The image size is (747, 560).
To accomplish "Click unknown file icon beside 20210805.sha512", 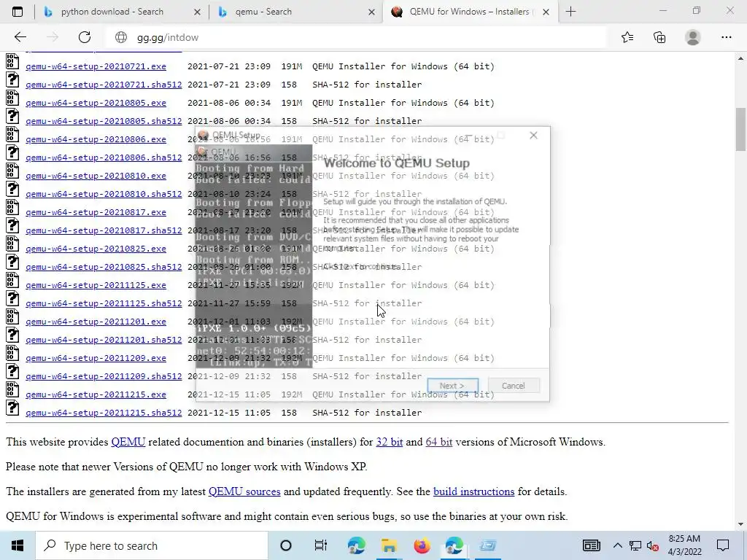I will 12,117.
